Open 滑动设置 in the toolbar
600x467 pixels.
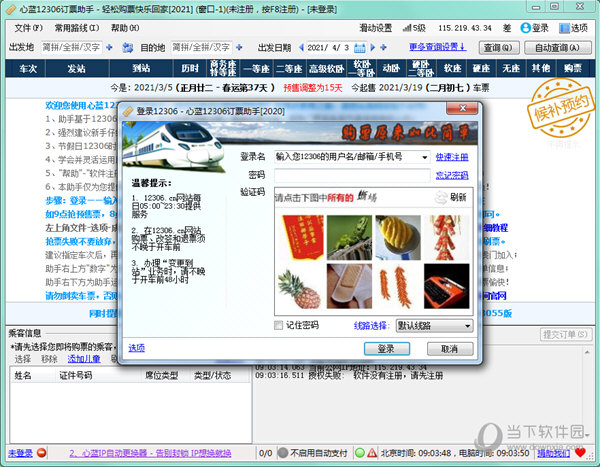(x=375, y=28)
